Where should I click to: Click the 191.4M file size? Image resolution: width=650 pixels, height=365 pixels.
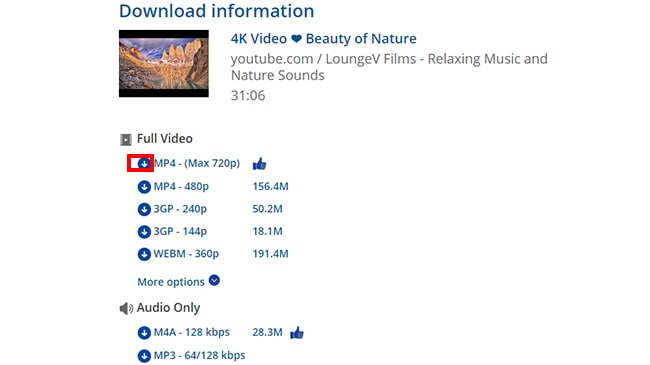pyautogui.click(x=270, y=254)
